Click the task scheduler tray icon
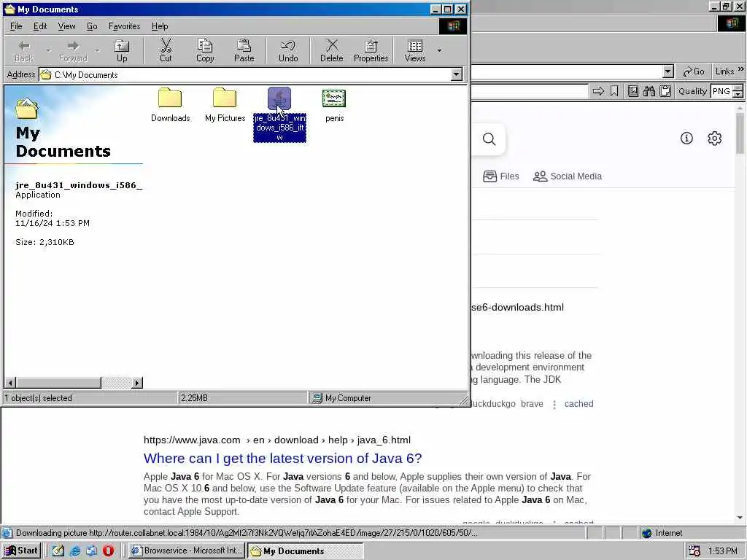The width and height of the screenshot is (747, 560). click(694, 551)
